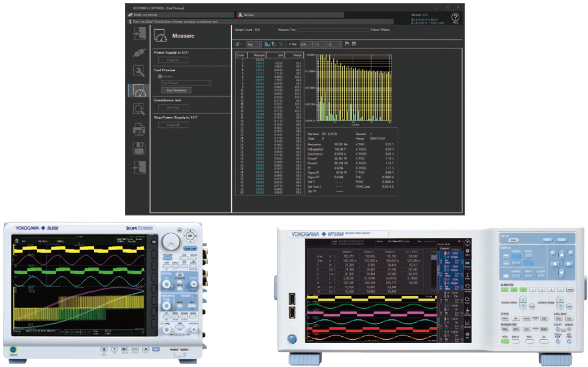
Task: Select the percent display icon on toolbar
Action: pos(281,44)
